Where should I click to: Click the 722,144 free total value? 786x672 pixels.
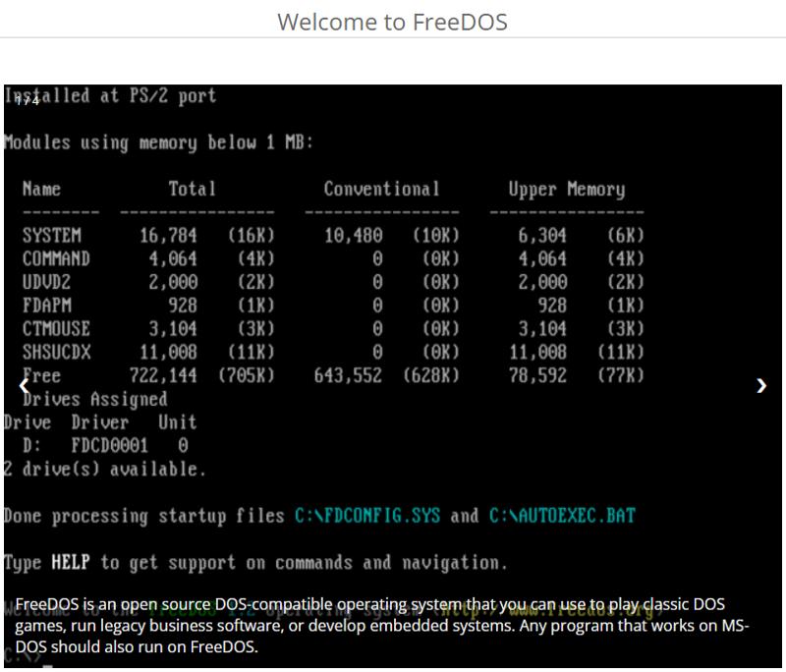[163, 375]
